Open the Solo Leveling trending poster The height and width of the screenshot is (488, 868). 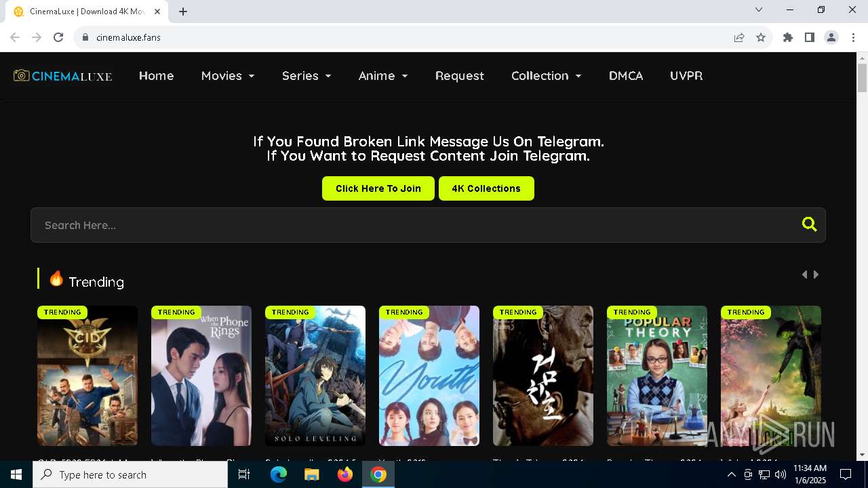[315, 375]
